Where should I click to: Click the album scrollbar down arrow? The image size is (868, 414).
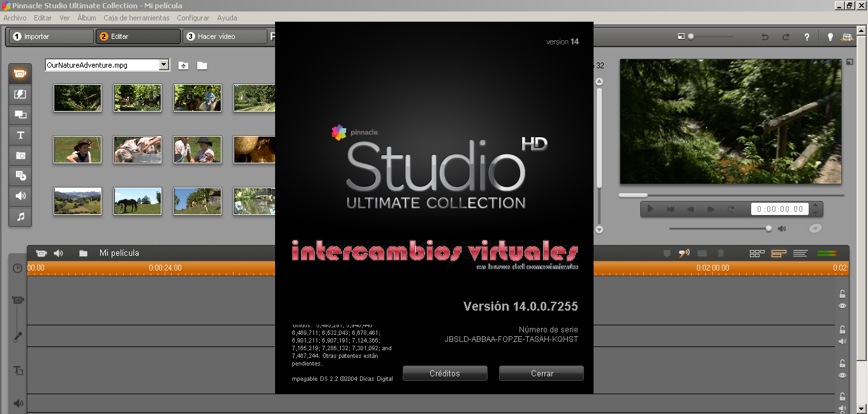(599, 229)
